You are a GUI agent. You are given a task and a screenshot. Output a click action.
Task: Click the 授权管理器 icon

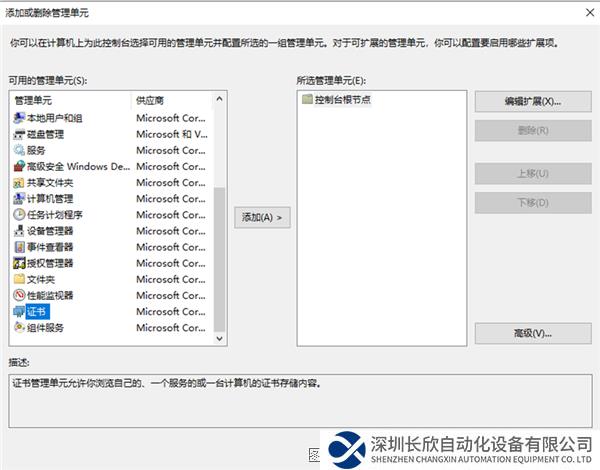19,263
